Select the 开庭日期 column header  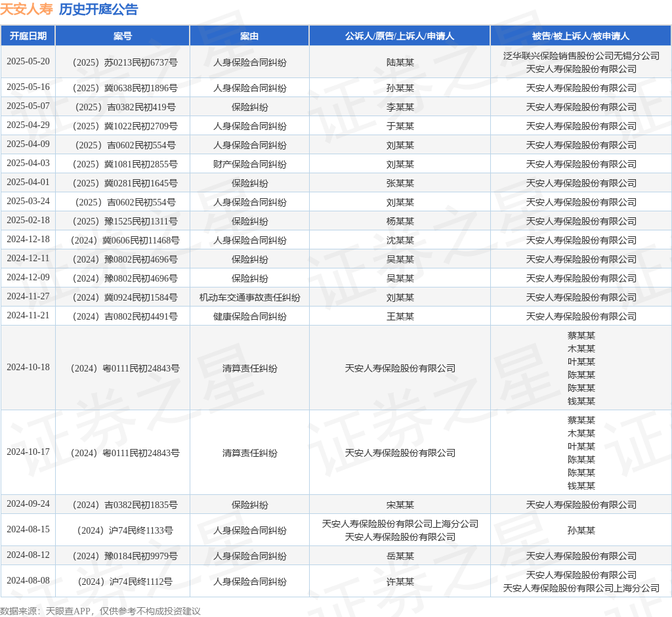coord(28,36)
